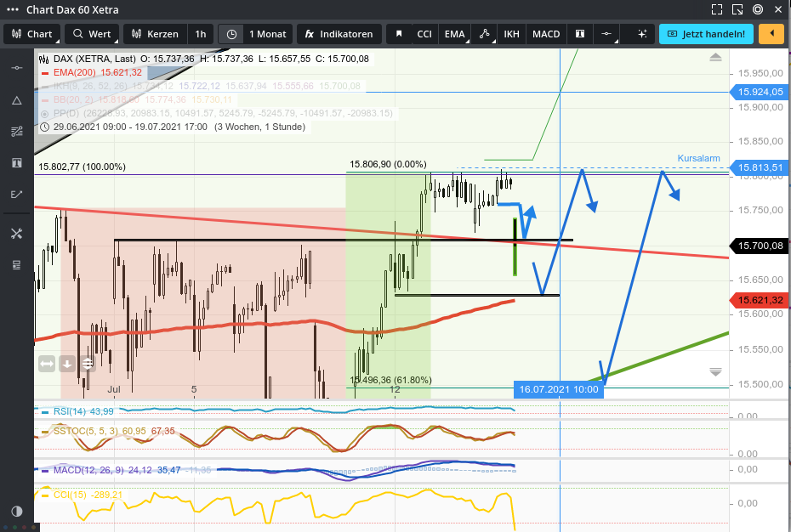Click the Jetzt handeln! button
The image size is (791, 532).
(x=706, y=35)
